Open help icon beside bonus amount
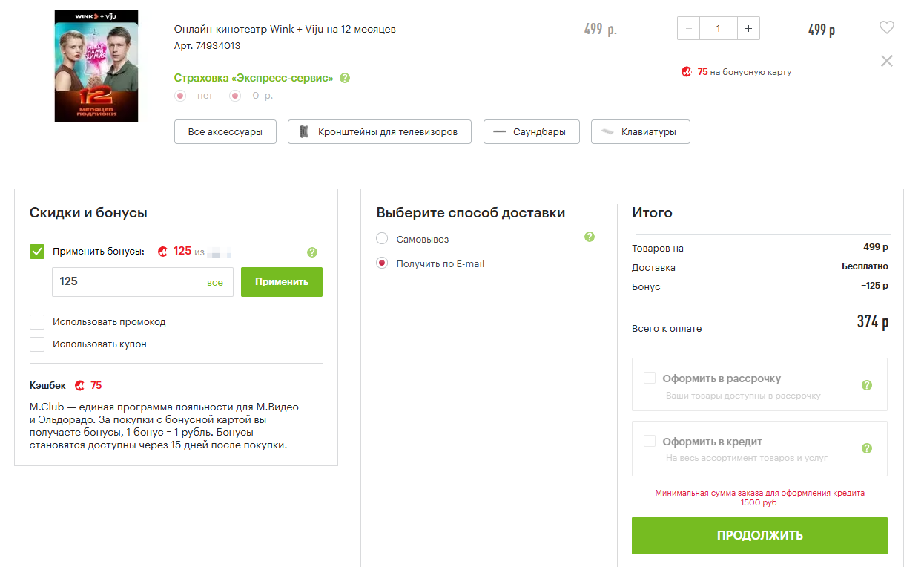 [x=312, y=252]
